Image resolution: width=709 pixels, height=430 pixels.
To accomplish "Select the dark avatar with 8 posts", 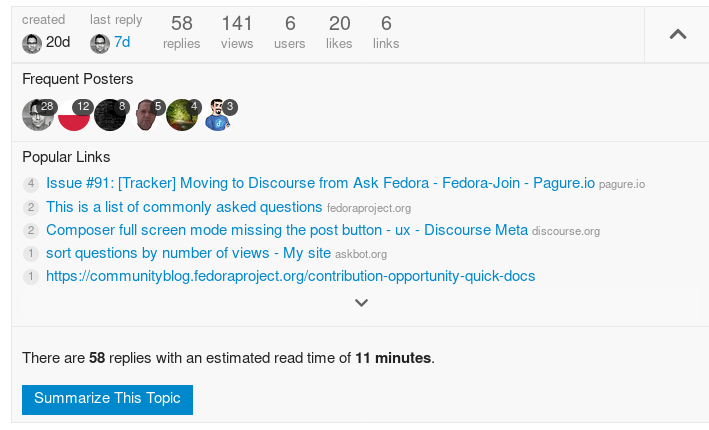I will (x=110, y=116).
